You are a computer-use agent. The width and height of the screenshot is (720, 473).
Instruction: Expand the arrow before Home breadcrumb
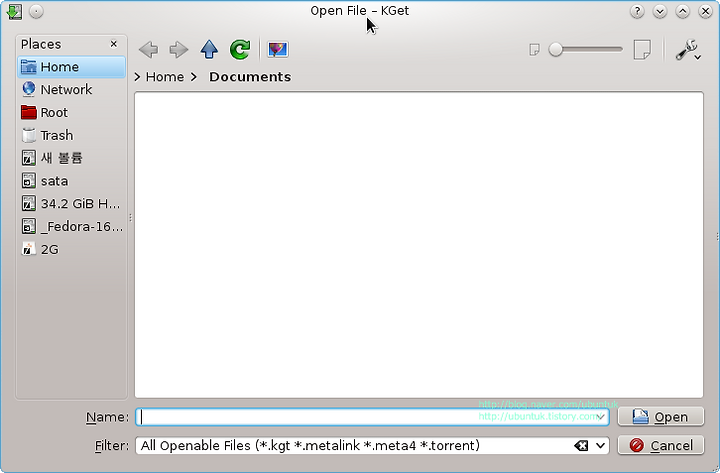coord(137,77)
